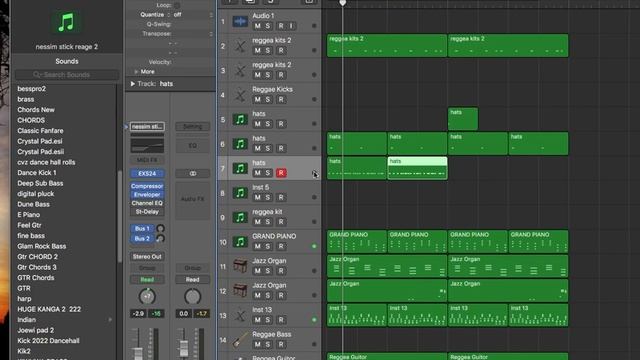Click the Search Sounds field
This screenshot has width=640, height=360.
pos(67,75)
